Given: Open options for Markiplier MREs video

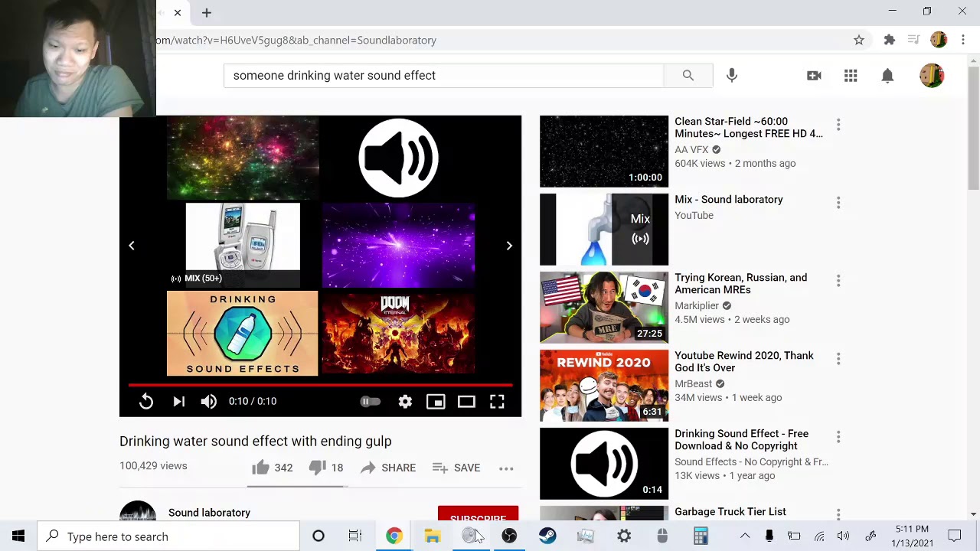Looking at the screenshot, I should pos(838,281).
